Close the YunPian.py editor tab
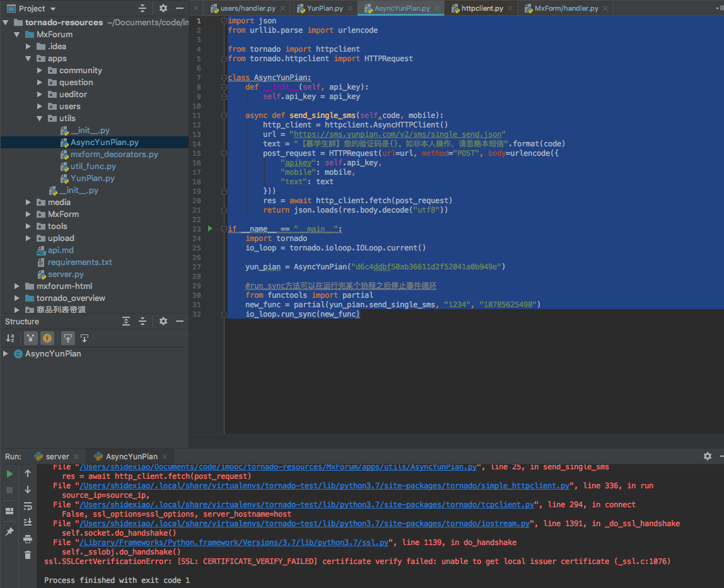 (350, 8)
